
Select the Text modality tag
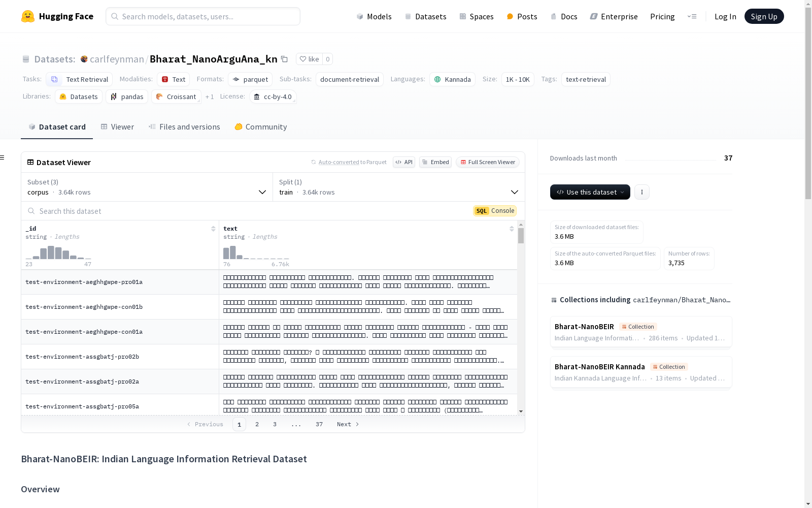174,79
